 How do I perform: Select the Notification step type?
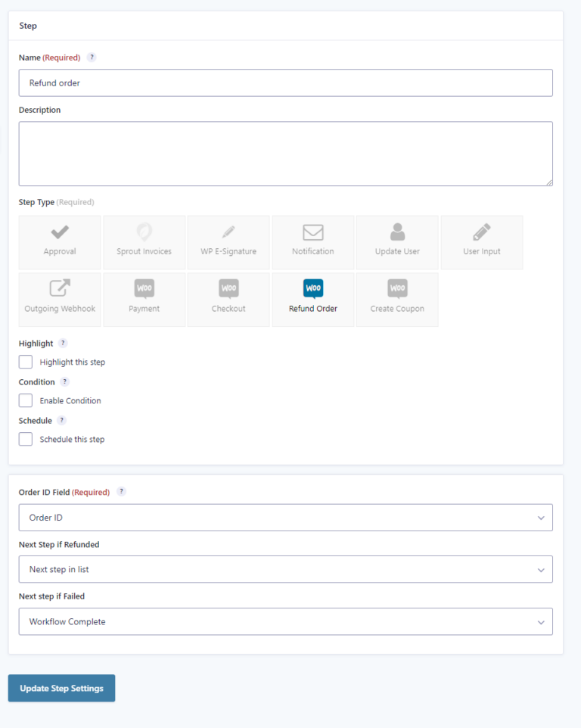pyautogui.click(x=312, y=242)
